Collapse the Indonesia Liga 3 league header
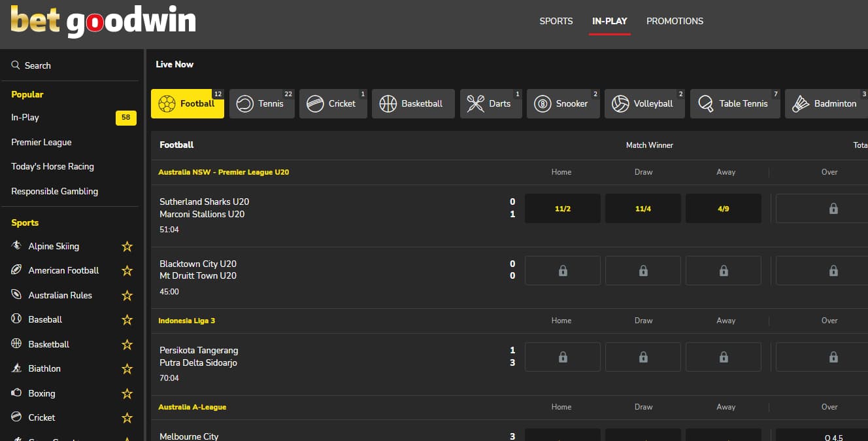The height and width of the screenshot is (441, 868). 186,321
